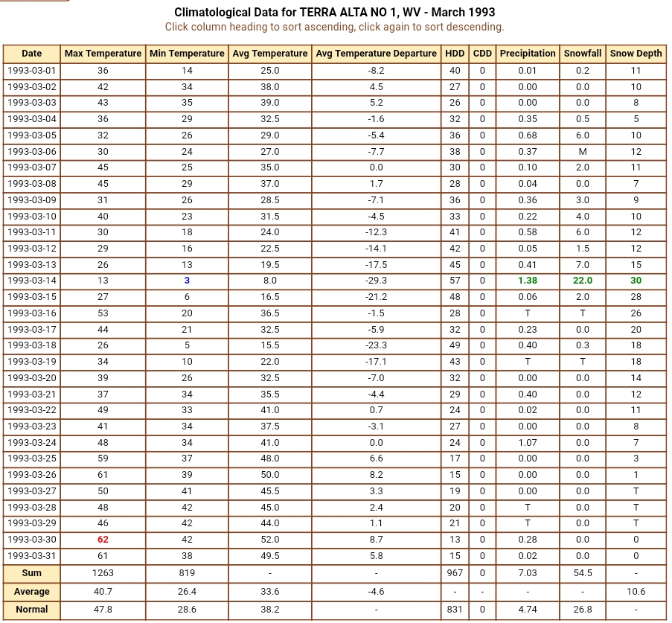Select the green 22.0 snowfall value
Image resolution: width=672 pixels, height=623 pixels.
(x=583, y=281)
